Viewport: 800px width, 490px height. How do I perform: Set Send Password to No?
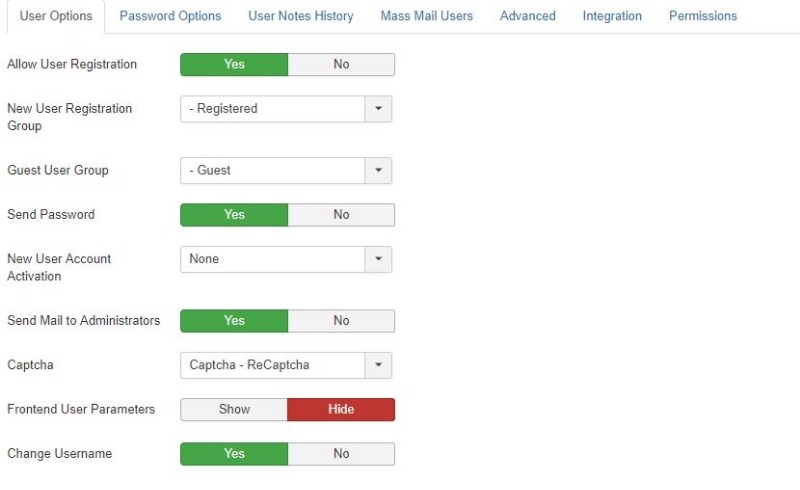click(x=341, y=214)
